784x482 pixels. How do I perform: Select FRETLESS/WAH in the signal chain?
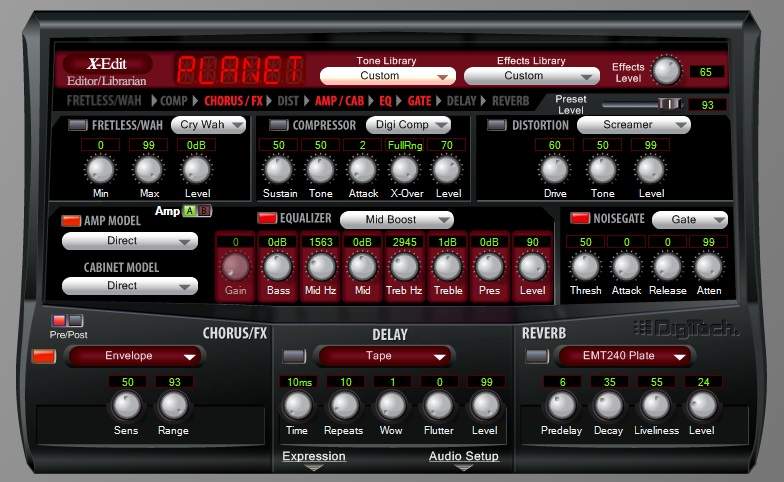[x=104, y=101]
